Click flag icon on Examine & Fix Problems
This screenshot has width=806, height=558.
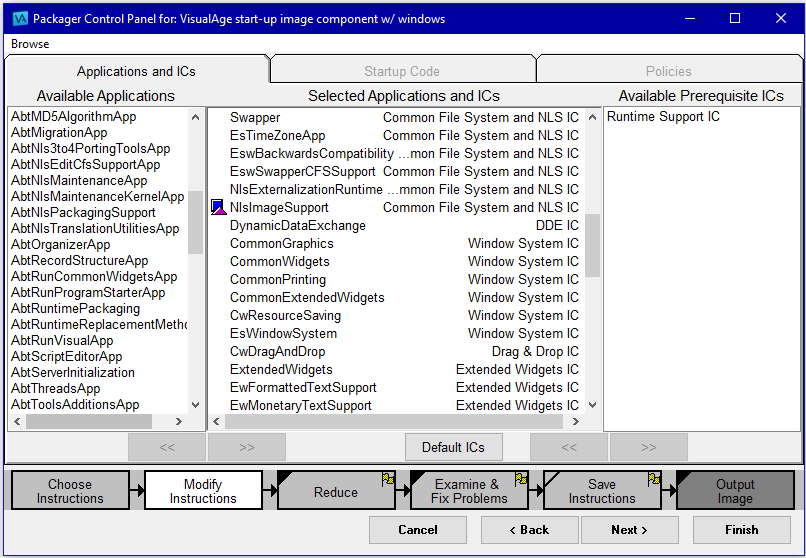[521, 479]
